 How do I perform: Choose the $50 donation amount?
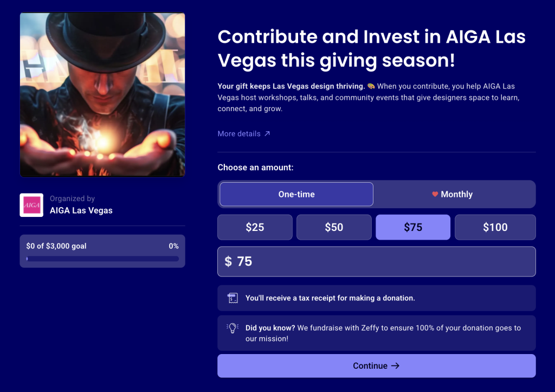point(334,227)
